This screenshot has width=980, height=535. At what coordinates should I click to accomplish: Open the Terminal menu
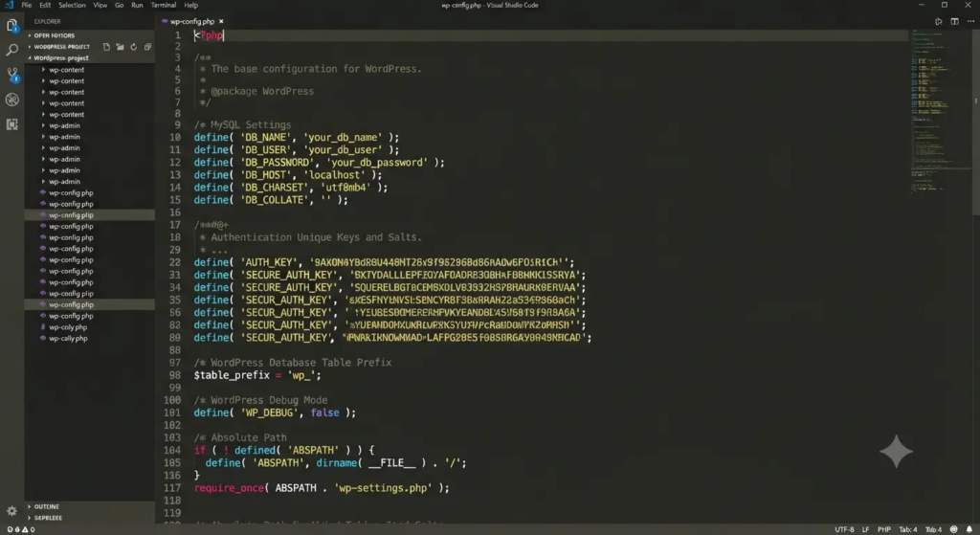[x=163, y=5]
